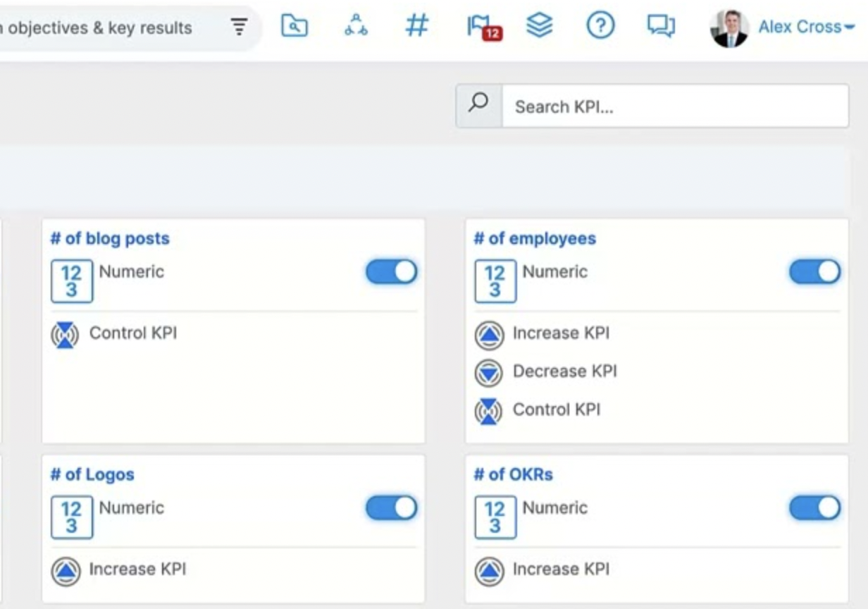868x609 pixels.
Task: Click Numeric label in blog posts card
Action: point(132,271)
